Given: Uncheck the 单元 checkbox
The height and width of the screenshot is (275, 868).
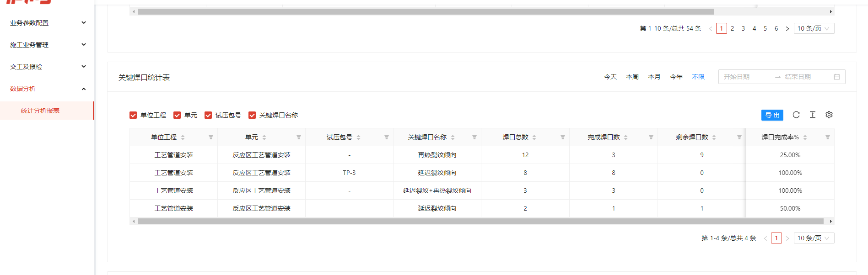Looking at the screenshot, I should 177,115.
